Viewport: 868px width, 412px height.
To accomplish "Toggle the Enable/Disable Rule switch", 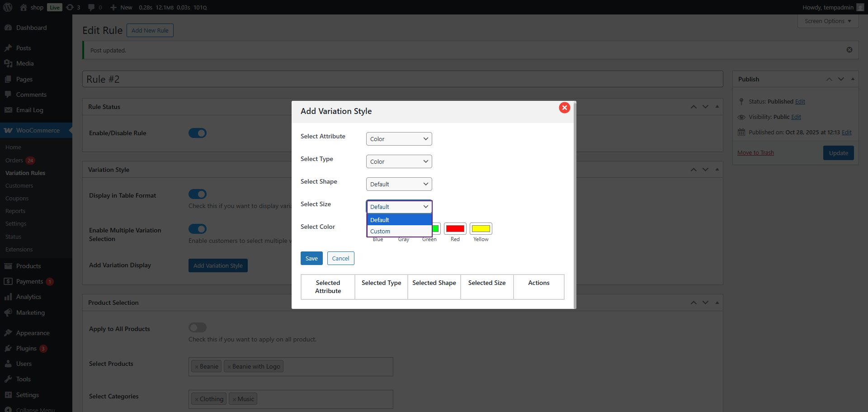I will pos(198,133).
